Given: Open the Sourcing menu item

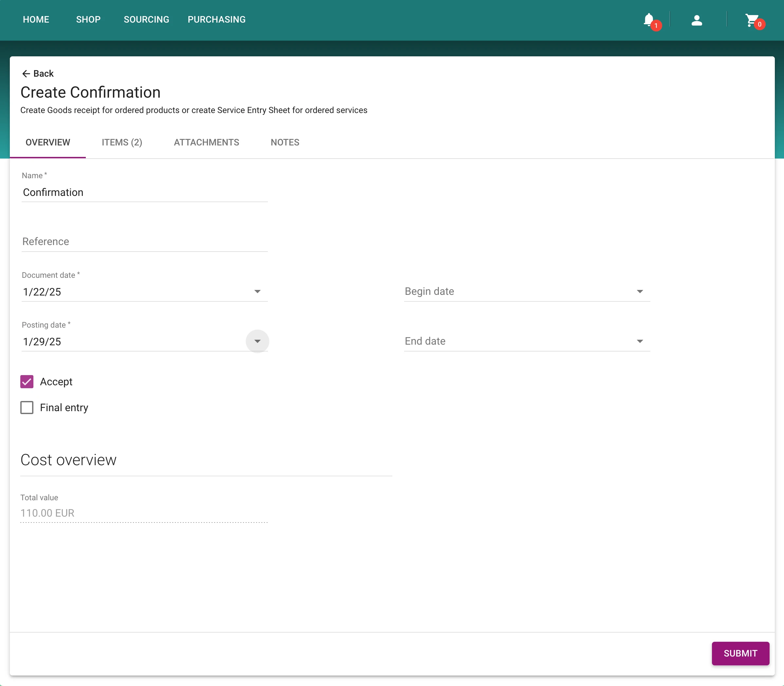Looking at the screenshot, I should pos(146,20).
